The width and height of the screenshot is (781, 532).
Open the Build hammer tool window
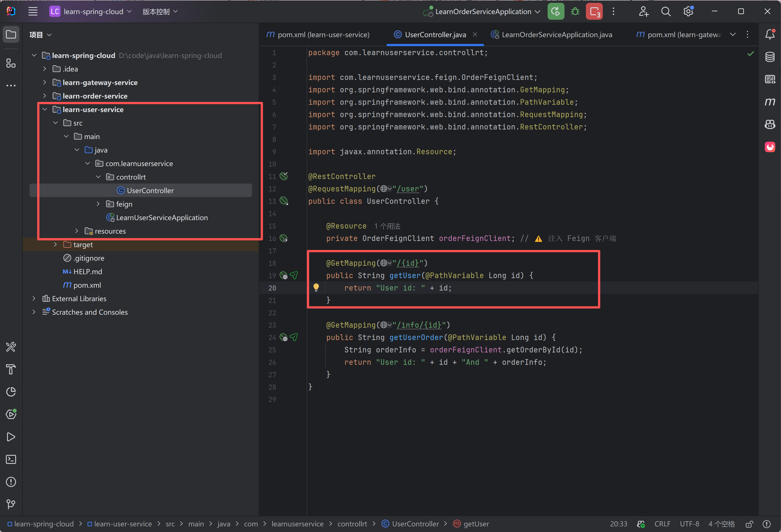point(11,369)
